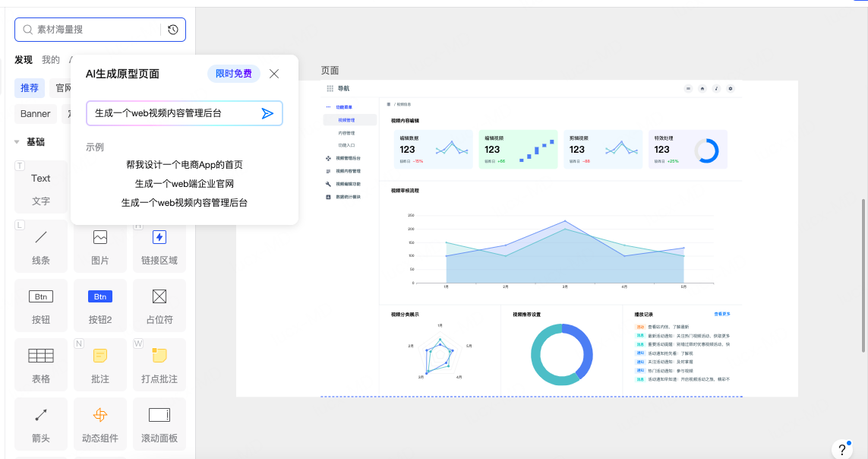
Task: Select the 占位符 placeholder component
Action: tap(159, 305)
